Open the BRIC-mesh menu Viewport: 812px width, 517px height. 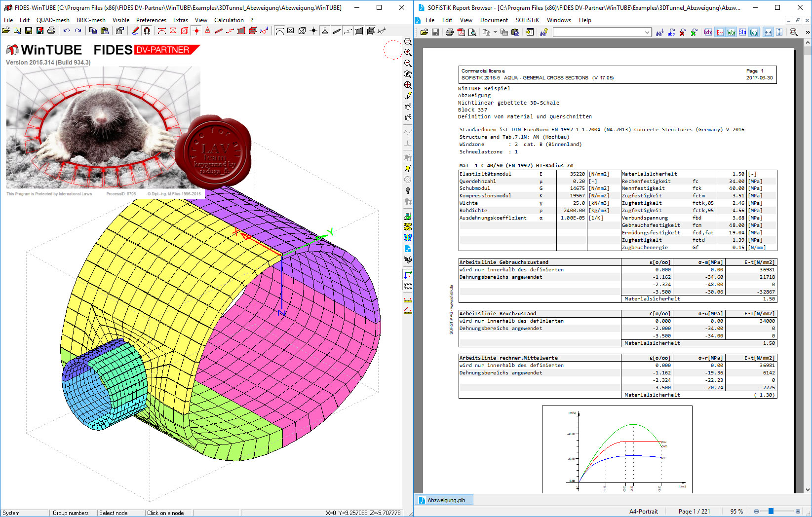tap(91, 20)
